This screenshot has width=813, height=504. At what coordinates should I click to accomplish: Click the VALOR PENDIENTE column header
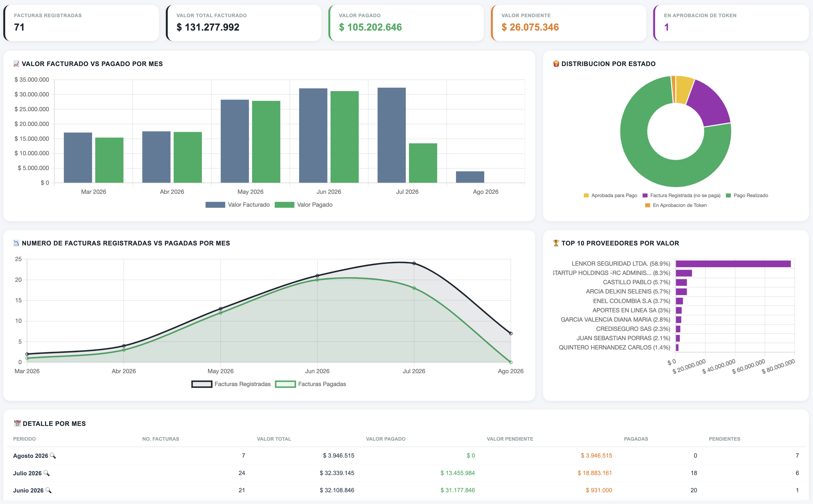coord(509,439)
